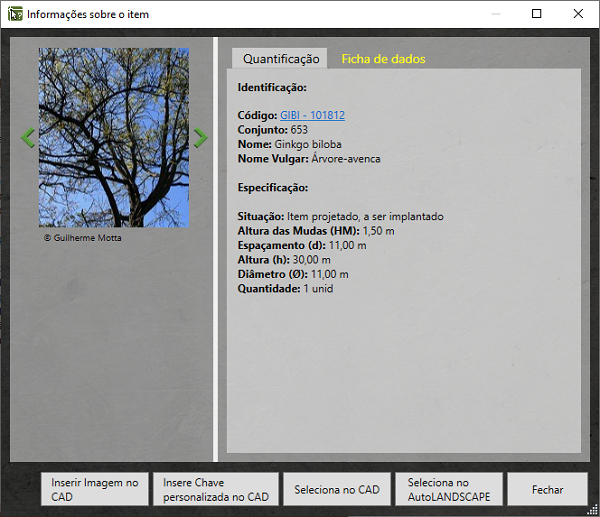Screen dimensions: 600x517
Task: Switch to the Quantificação tab
Action: pyautogui.click(x=281, y=59)
